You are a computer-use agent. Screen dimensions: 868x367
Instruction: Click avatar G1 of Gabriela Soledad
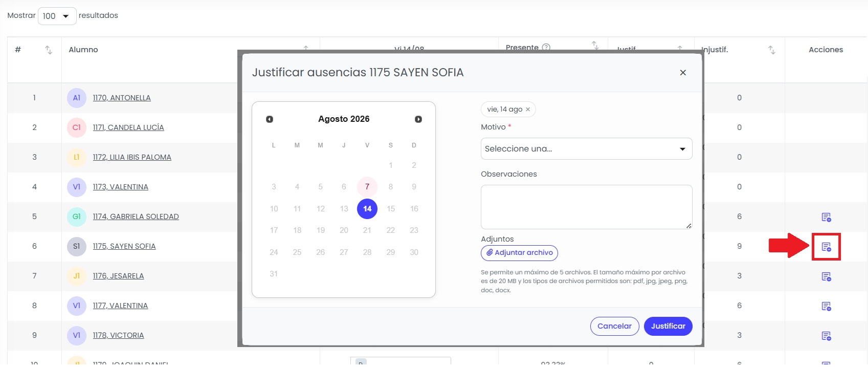click(x=77, y=217)
